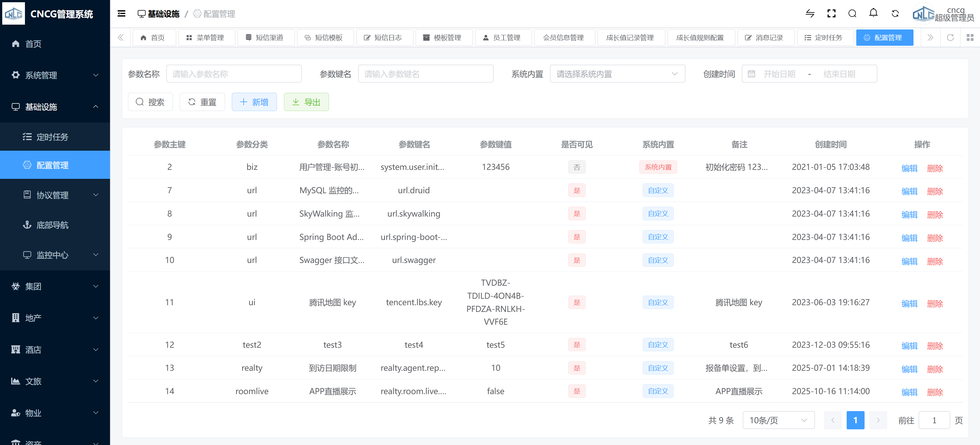Open the 系统内置 filter dropdown
The image size is (980, 445).
[x=617, y=74]
